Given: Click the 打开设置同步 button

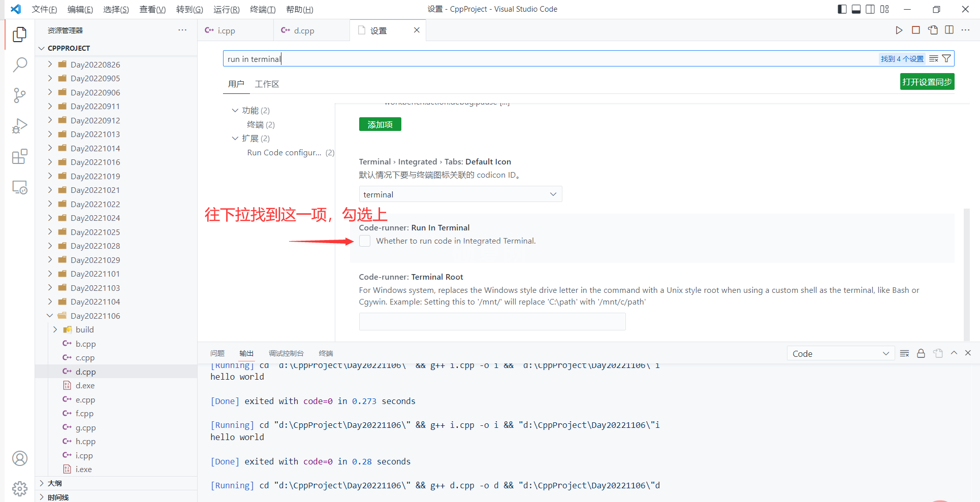Looking at the screenshot, I should tap(927, 82).
